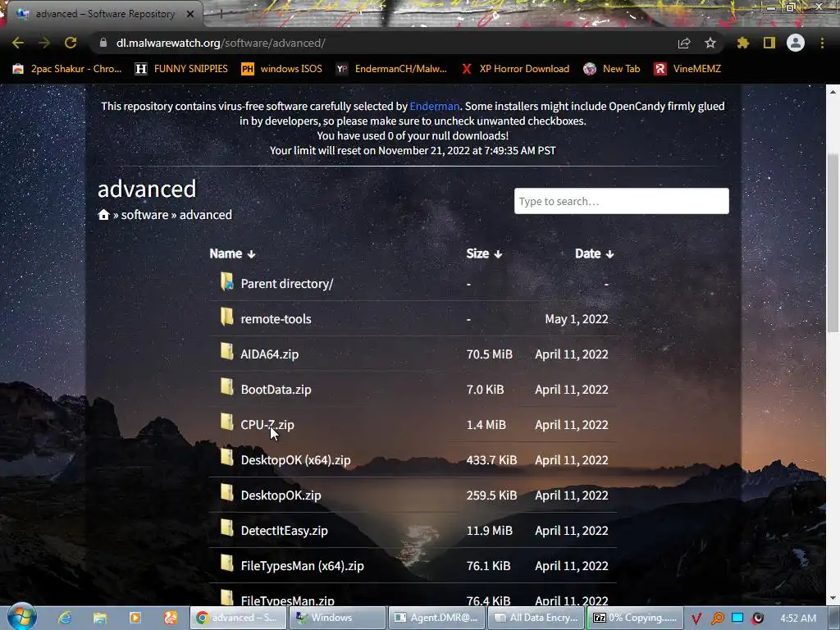
Task: Open the Parent directory/ link
Action: click(286, 283)
